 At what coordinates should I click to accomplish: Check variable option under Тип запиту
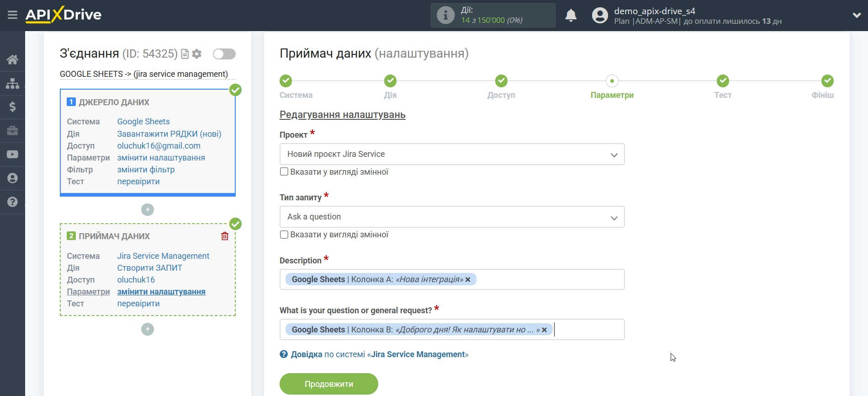pos(284,235)
